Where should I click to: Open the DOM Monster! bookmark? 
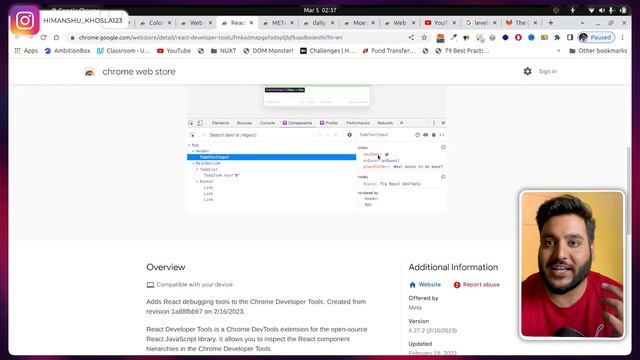[x=268, y=51]
